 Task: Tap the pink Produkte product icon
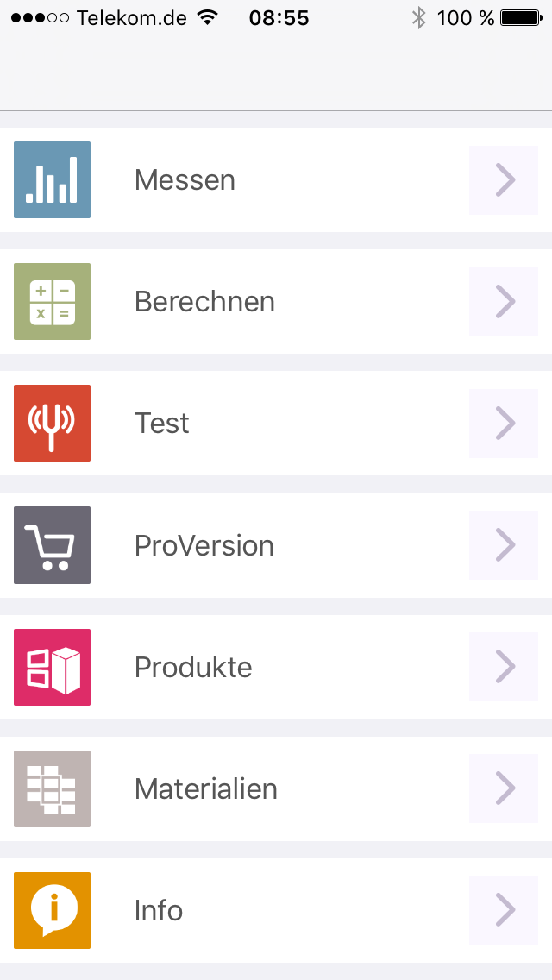(52, 667)
